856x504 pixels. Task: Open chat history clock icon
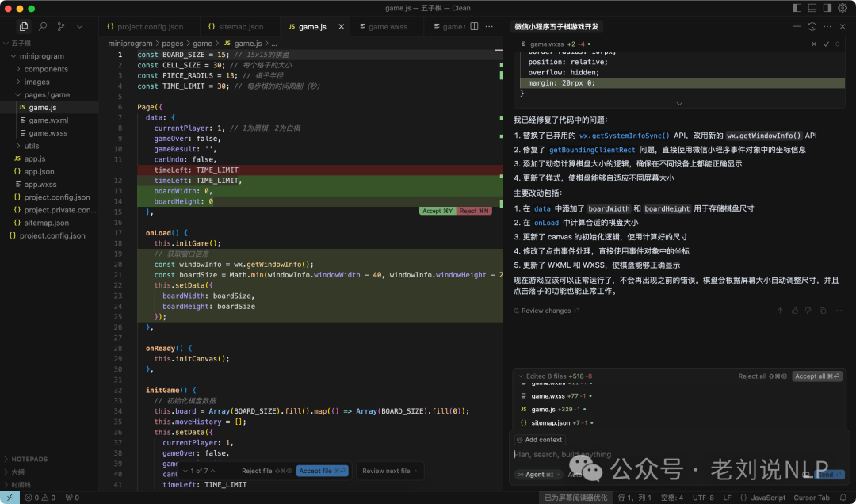pos(812,26)
